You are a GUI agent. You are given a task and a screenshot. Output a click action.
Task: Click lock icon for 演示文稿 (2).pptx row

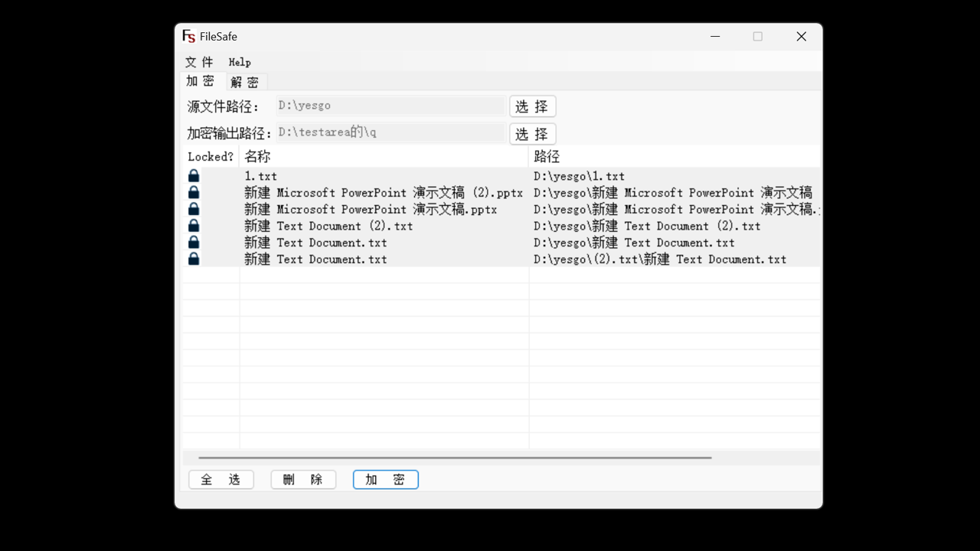(194, 192)
